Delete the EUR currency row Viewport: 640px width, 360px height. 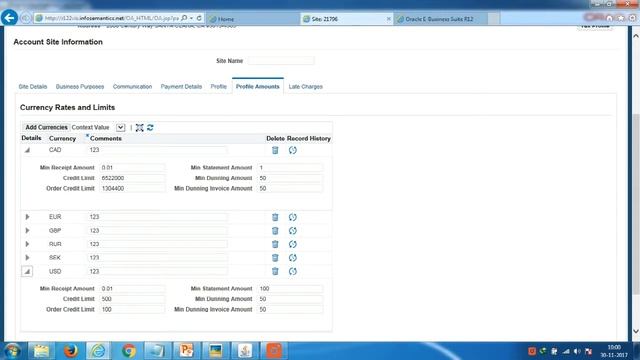click(275, 217)
